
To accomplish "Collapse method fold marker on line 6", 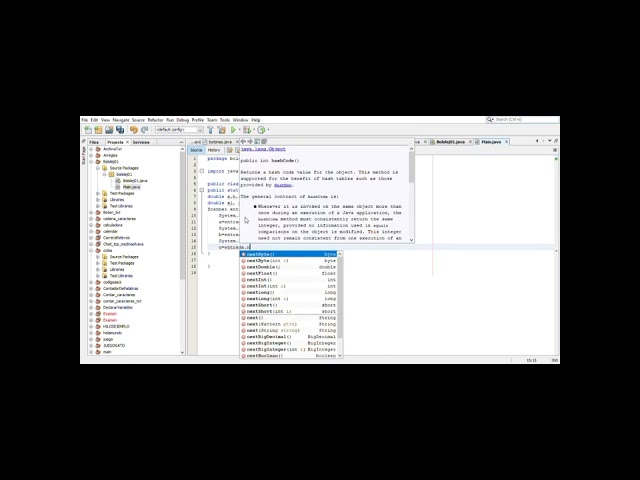I will pos(202,190).
